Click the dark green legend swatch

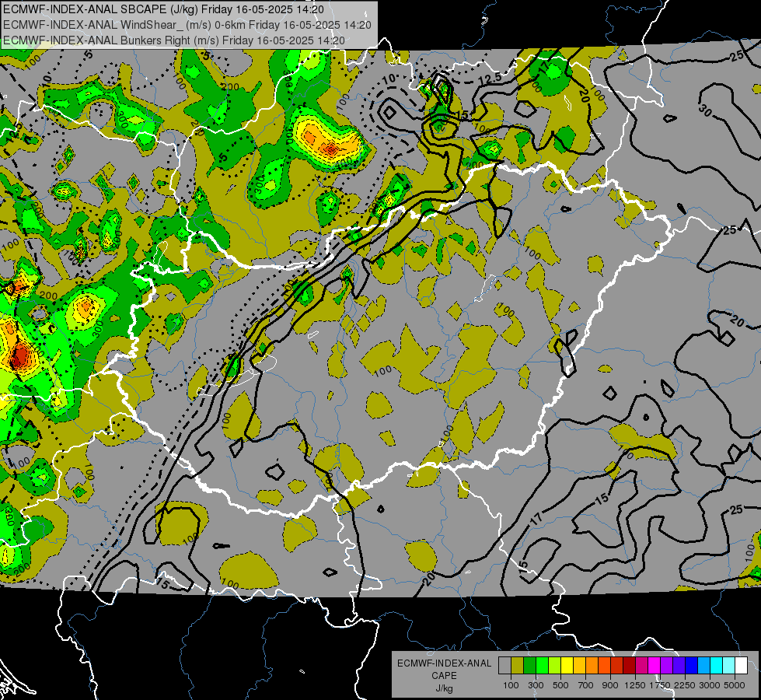tap(529, 665)
